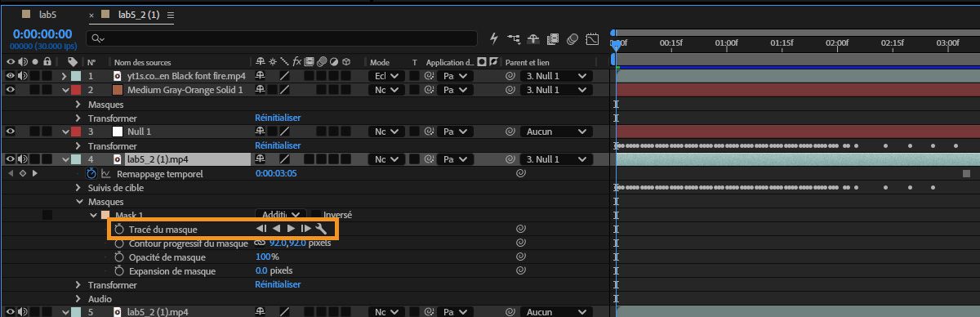Viewport: 980px width, 317px height.
Task: Click graph icon next to Remappage temporel
Action: tap(106, 173)
